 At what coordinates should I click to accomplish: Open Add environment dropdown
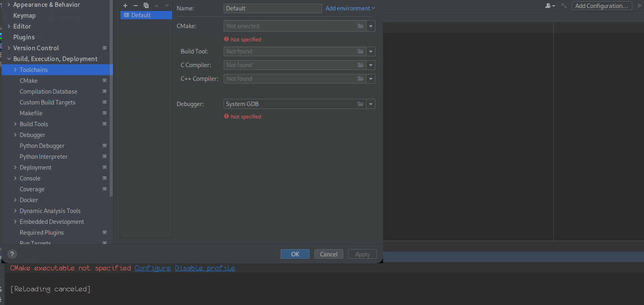tap(350, 8)
